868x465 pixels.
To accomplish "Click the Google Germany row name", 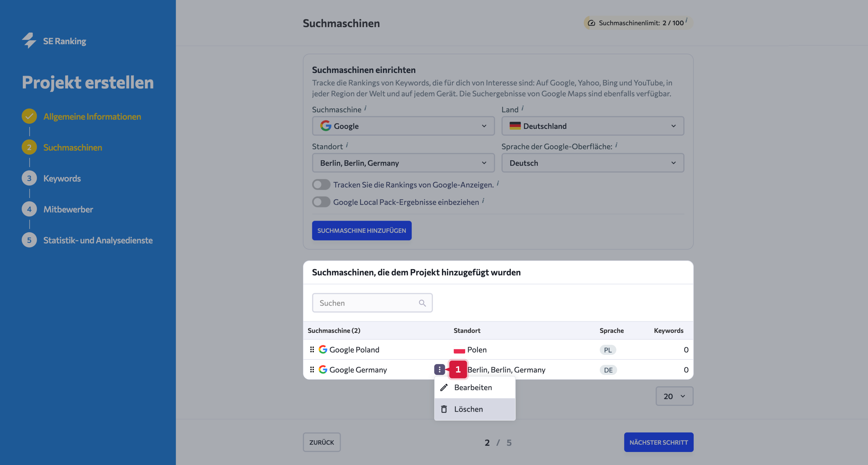I will pos(358,370).
